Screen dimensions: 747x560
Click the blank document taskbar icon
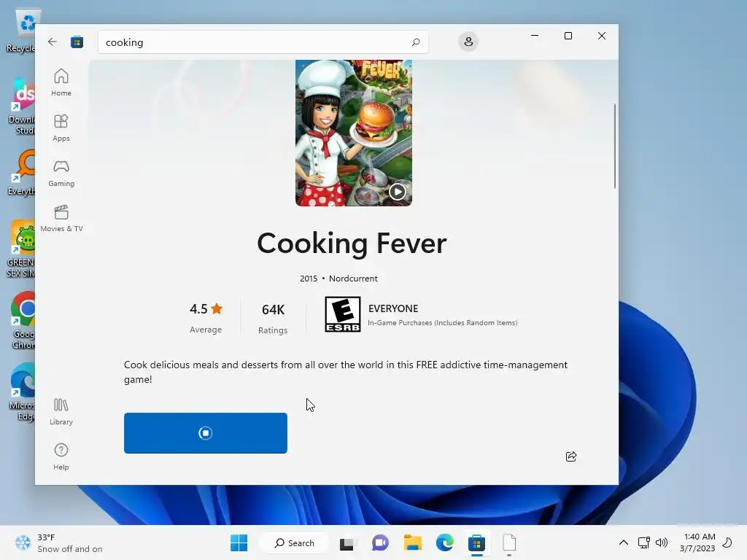click(x=508, y=542)
